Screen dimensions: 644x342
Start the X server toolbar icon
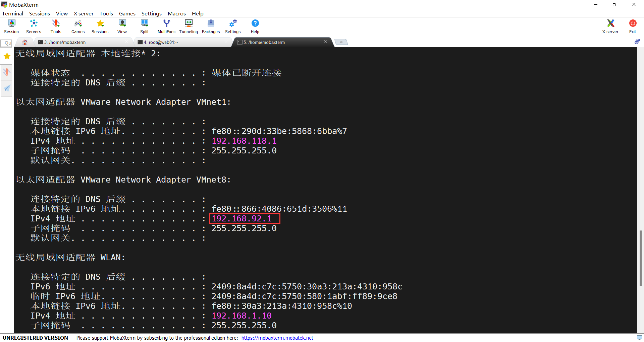tap(610, 26)
